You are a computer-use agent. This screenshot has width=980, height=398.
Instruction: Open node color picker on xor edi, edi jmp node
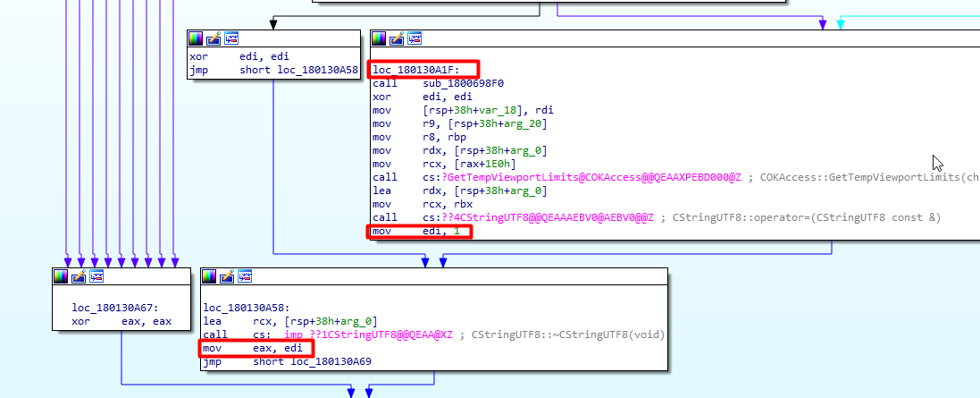click(x=197, y=38)
